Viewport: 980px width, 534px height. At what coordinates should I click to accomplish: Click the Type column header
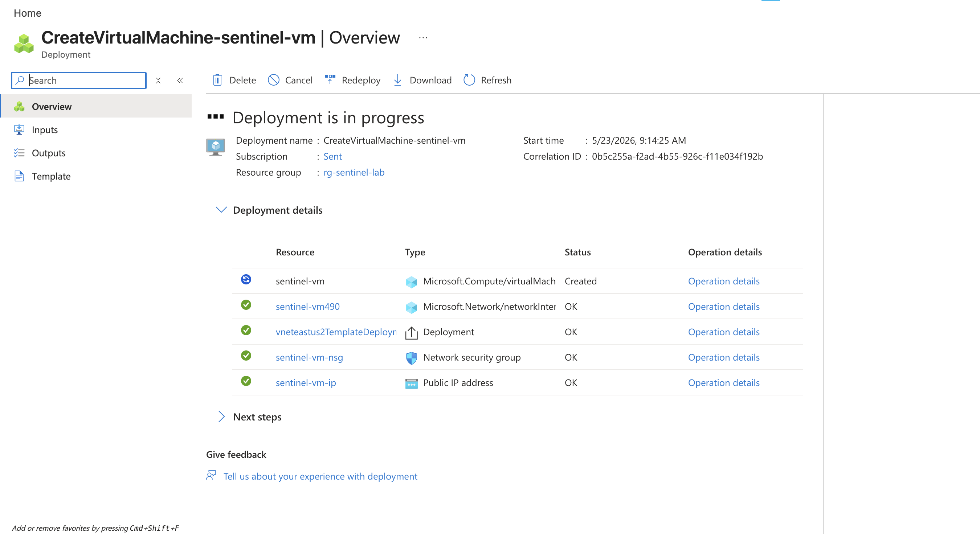[415, 252]
